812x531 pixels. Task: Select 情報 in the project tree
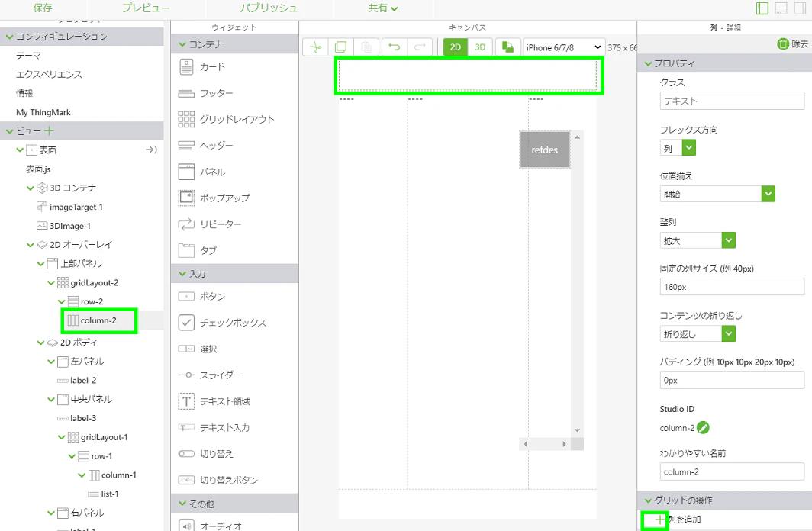(x=24, y=93)
